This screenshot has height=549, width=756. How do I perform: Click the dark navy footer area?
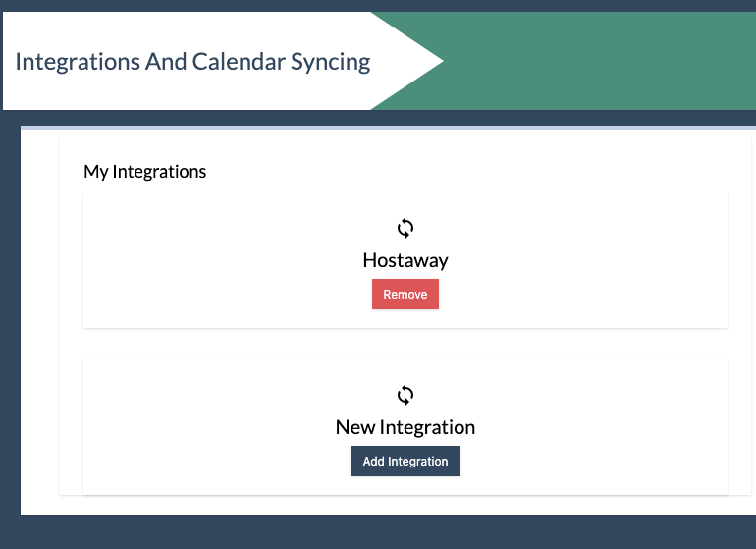coord(378,532)
